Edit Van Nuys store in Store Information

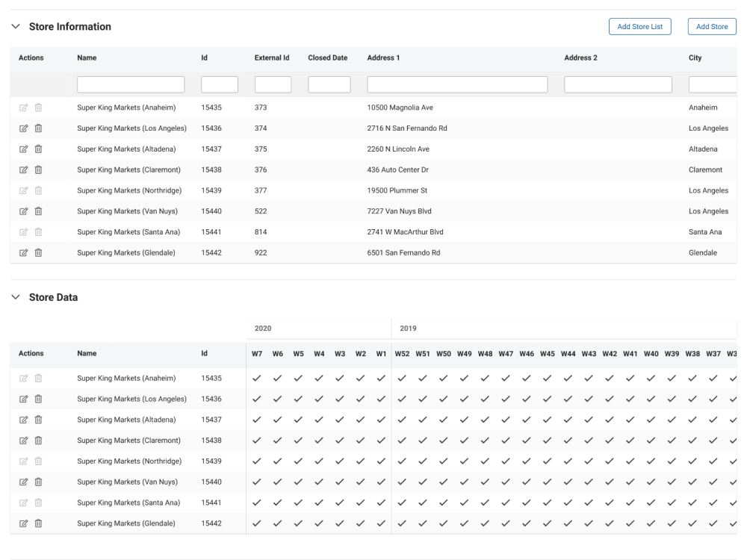pos(23,211)
